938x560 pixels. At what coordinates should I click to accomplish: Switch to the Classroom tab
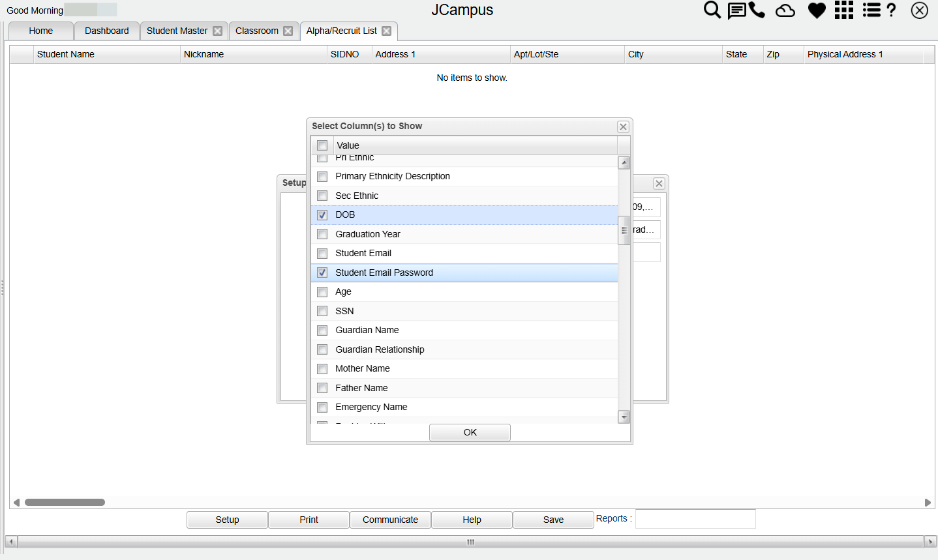[x=256, y=31]
